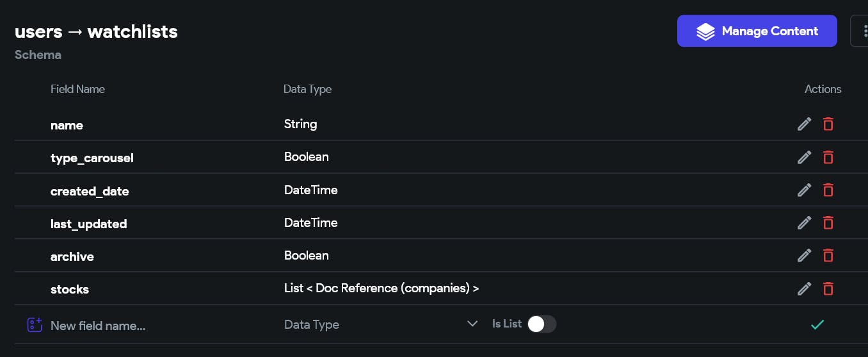
Task: Delete the created_date field
Action: 828,190
